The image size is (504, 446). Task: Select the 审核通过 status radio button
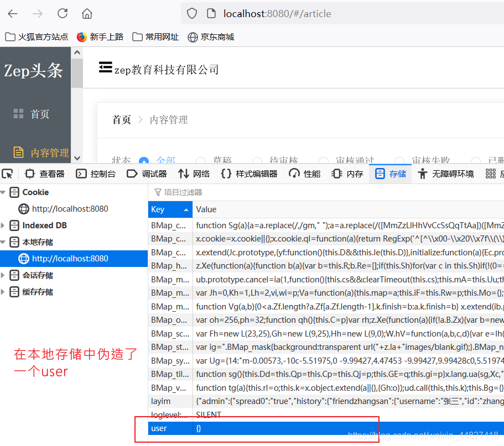coord(323,160)
